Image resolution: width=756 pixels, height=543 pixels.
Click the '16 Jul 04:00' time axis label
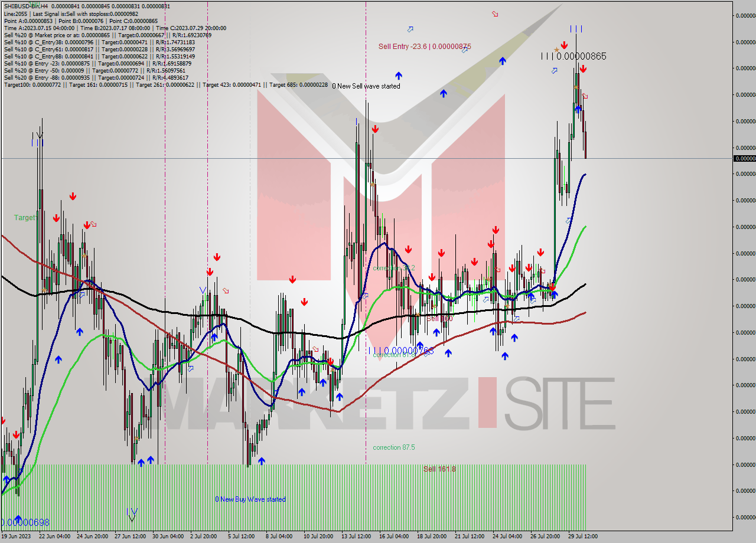tap(395, 537)
